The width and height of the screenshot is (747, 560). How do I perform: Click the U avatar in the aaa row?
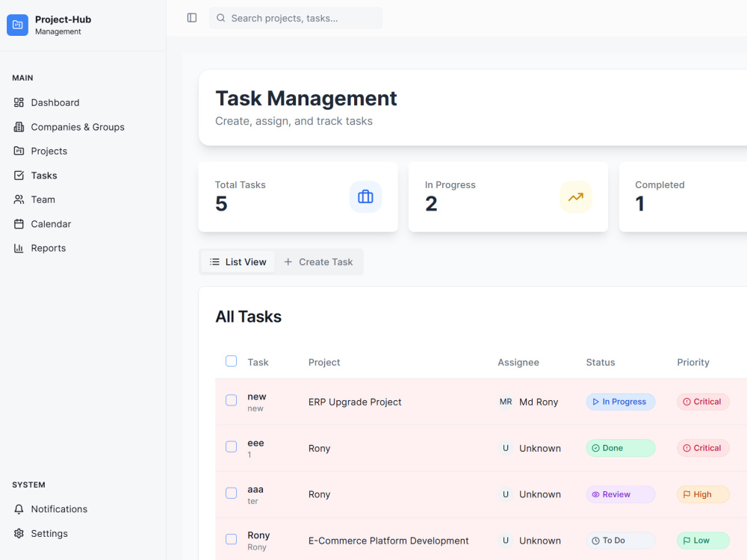506,494
